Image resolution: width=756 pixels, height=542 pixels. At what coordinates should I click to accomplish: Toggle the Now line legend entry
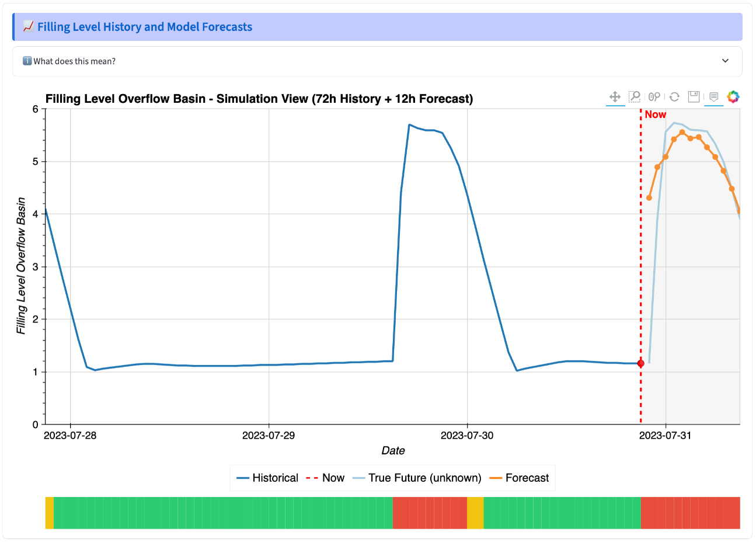tap(325, 478)
